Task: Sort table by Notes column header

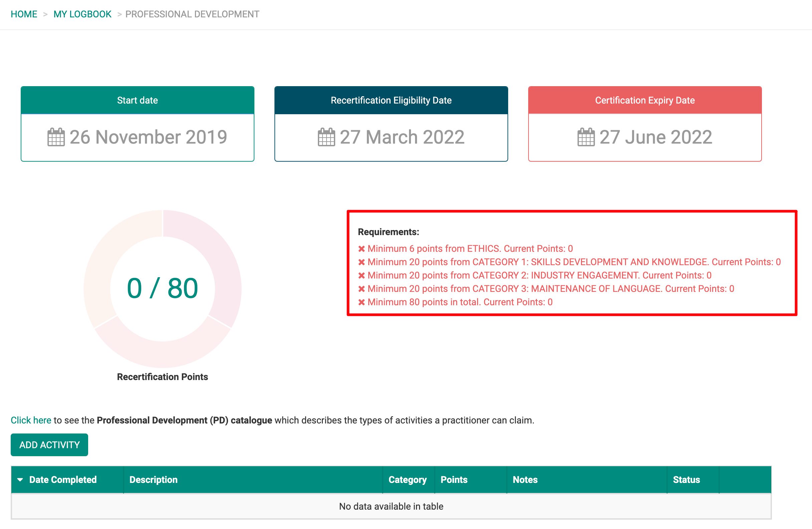Action: (525, 480)
